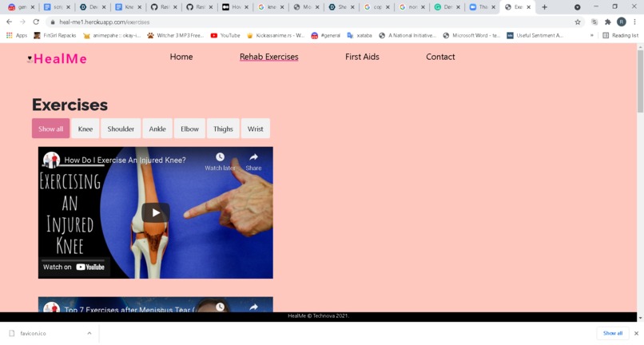The height and width of the screenshot is (345, 644).
Task: Select the Show all exercise filter
Action: pyautogui.click(x=50, y=129)
